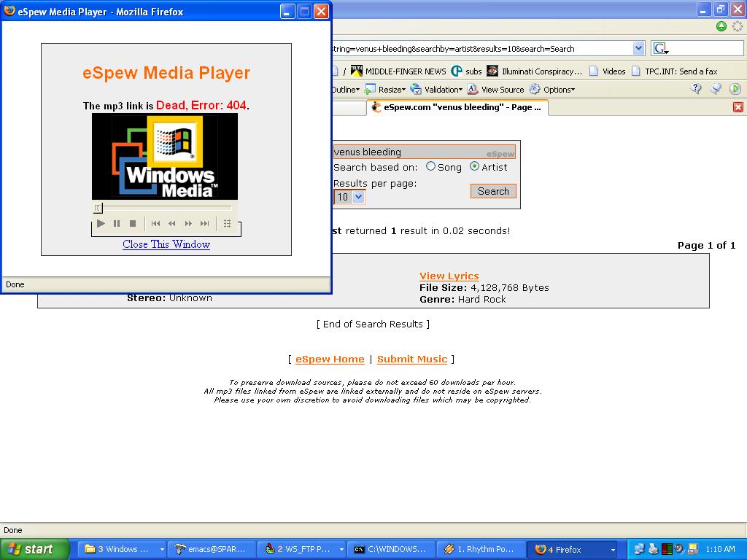Click the orange Search button
747x560 pixels.
493,191
